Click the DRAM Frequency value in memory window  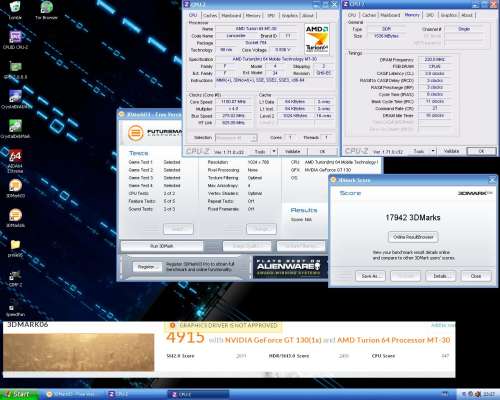(435, 59)
